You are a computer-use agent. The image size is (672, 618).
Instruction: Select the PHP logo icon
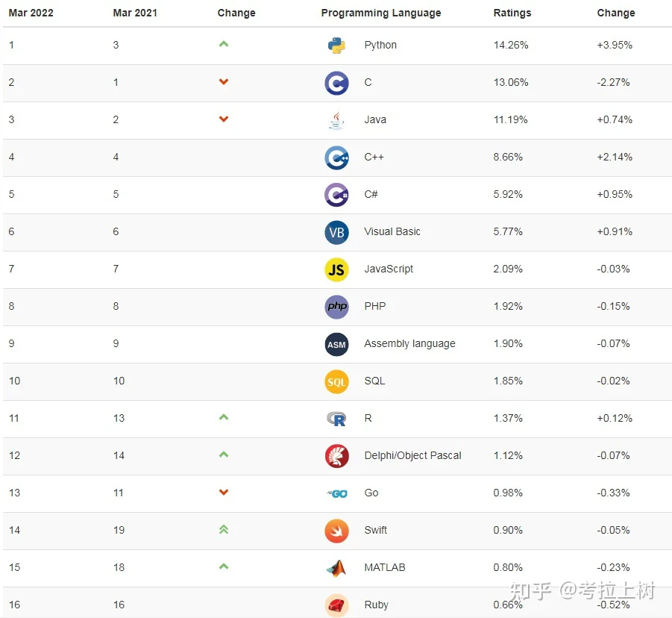pos(336,307)
